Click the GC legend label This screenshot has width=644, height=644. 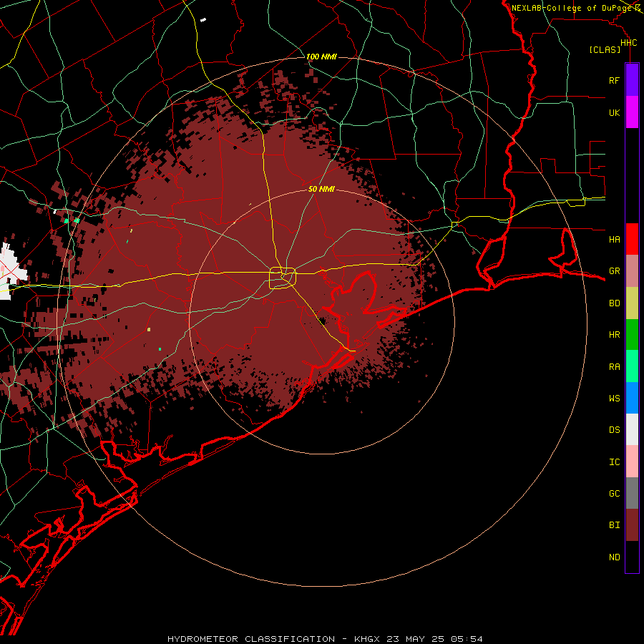click(x=614, y=494)
